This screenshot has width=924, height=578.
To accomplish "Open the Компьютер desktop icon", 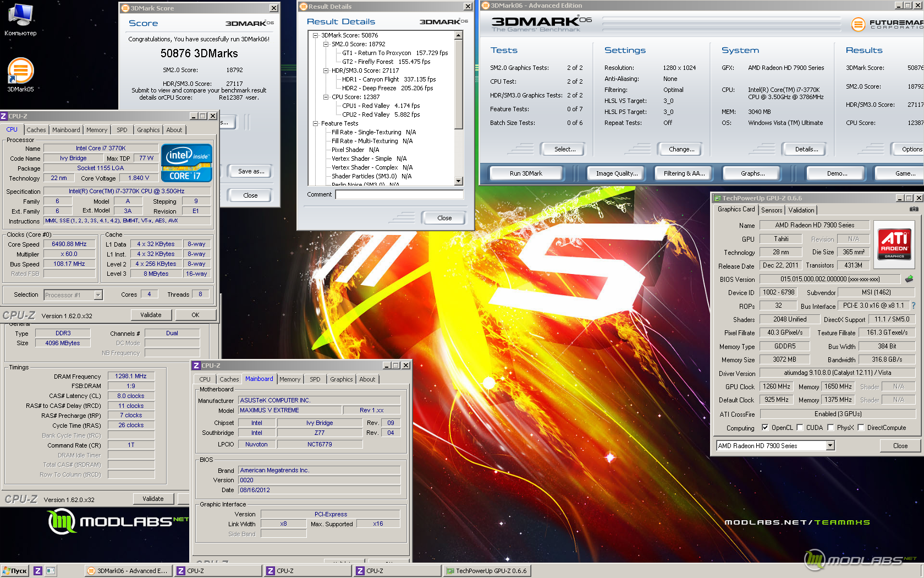I will [x=20, y=19].
